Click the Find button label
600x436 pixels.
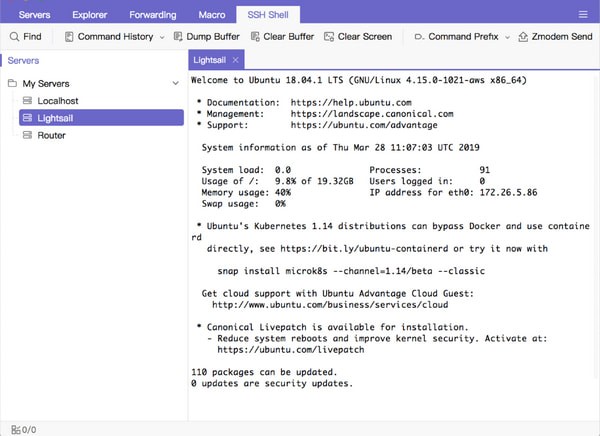point(32,37)
